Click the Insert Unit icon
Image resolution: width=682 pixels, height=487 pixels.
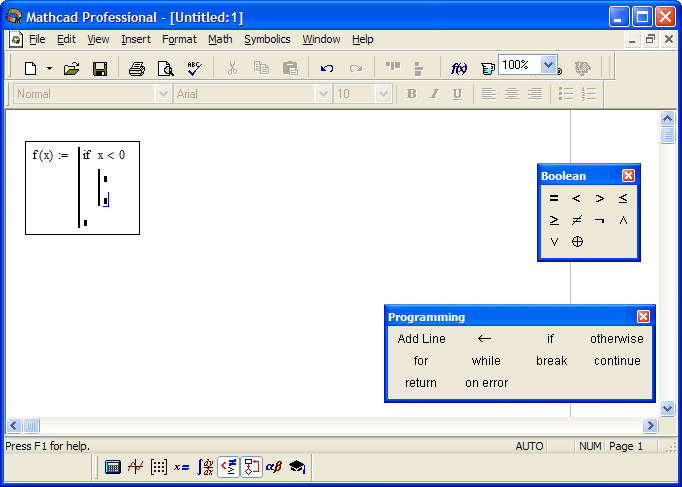click(x=488, y=69)
